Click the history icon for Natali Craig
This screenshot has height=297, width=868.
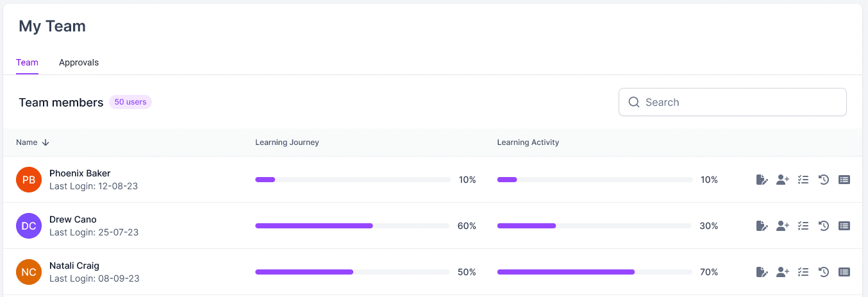pos(824,272)
